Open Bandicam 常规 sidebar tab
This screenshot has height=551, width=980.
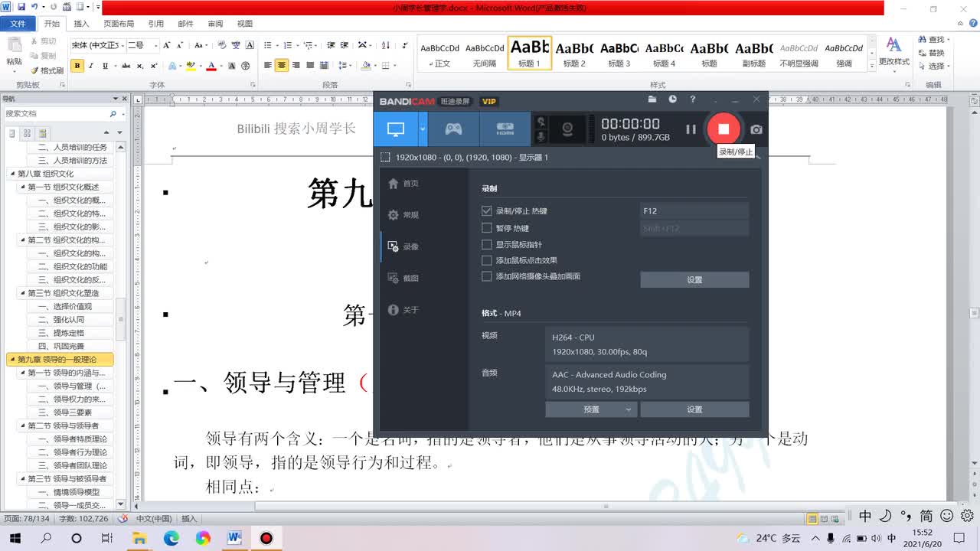[x=403, y=215]
